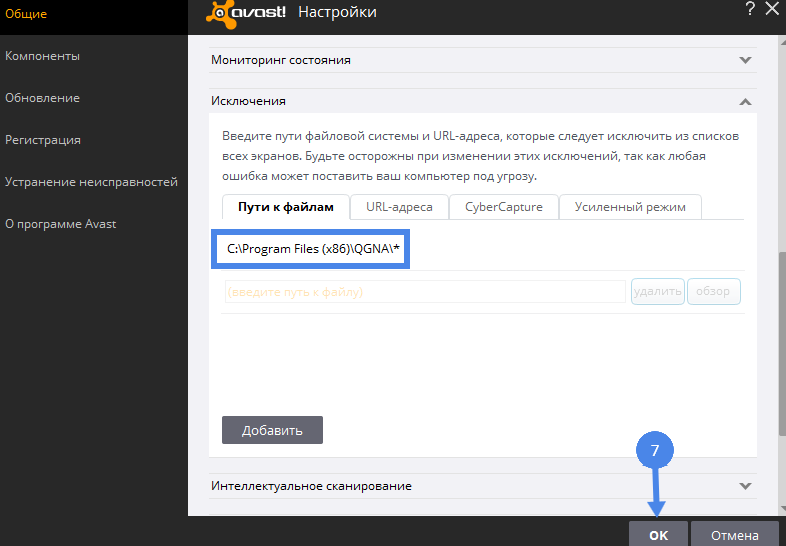Viewport: 786px width, 546px height.
Task: Close the Avast settings window
Action: click(x=772, y=9)
